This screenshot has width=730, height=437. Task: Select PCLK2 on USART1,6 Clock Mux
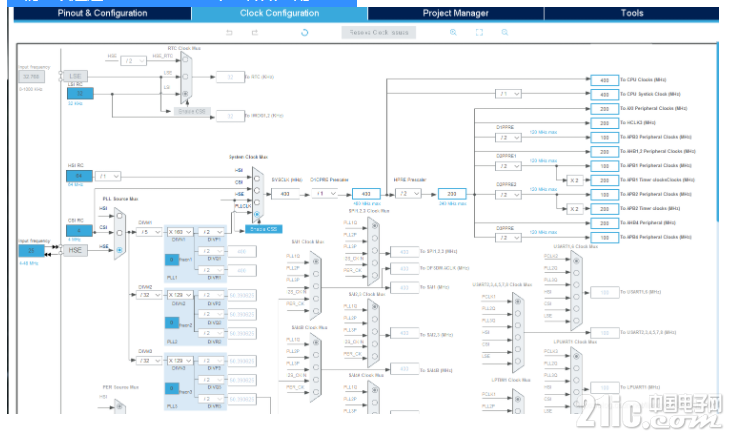[x=576, y=261]
